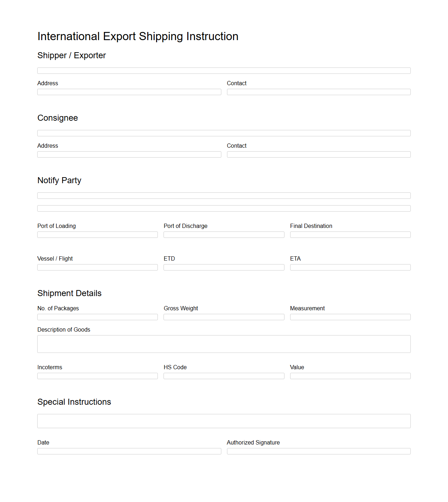This screenshot has height=502, width=448.
Task: Click the Gross Weight field
Action: coord(224,317)
